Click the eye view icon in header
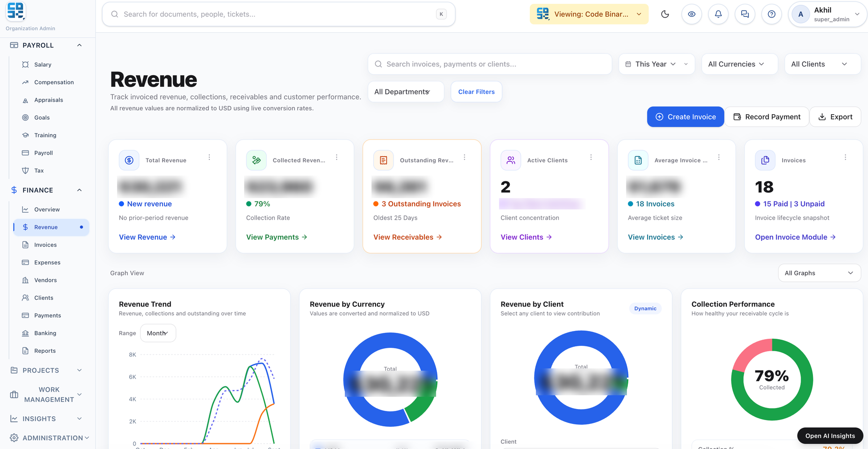868x449 pixels. point(692,14)
